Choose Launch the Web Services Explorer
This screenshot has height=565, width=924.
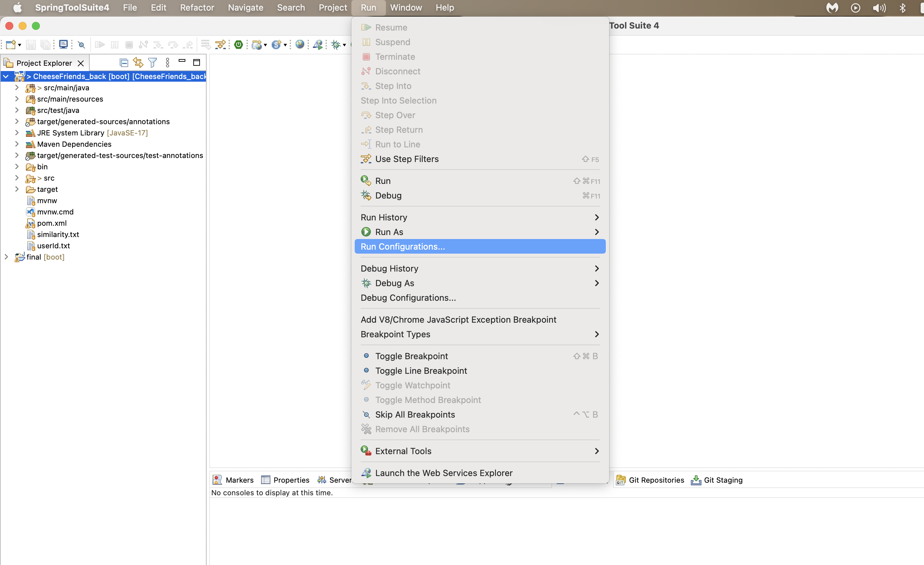(x=480, y=473)
